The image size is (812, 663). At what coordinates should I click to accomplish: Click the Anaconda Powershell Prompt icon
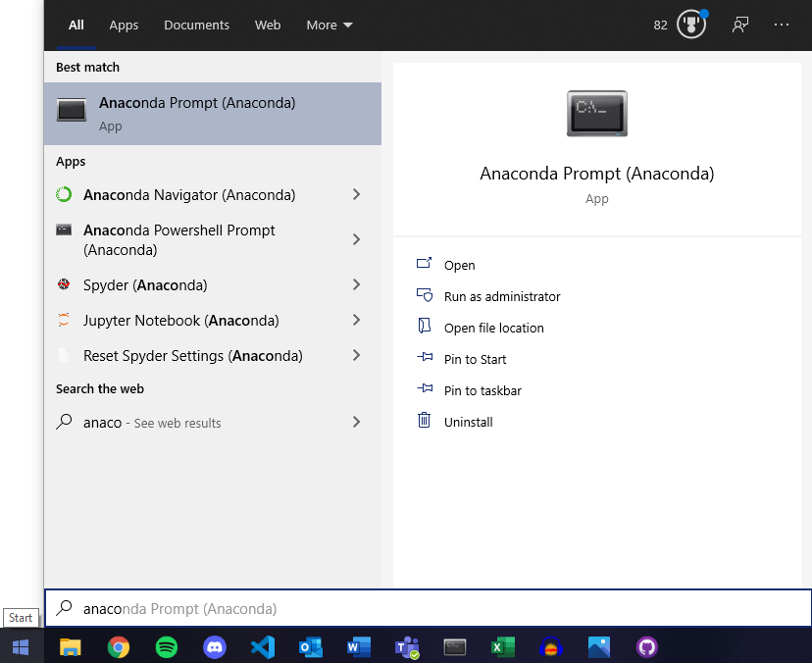tap(64, 229)
